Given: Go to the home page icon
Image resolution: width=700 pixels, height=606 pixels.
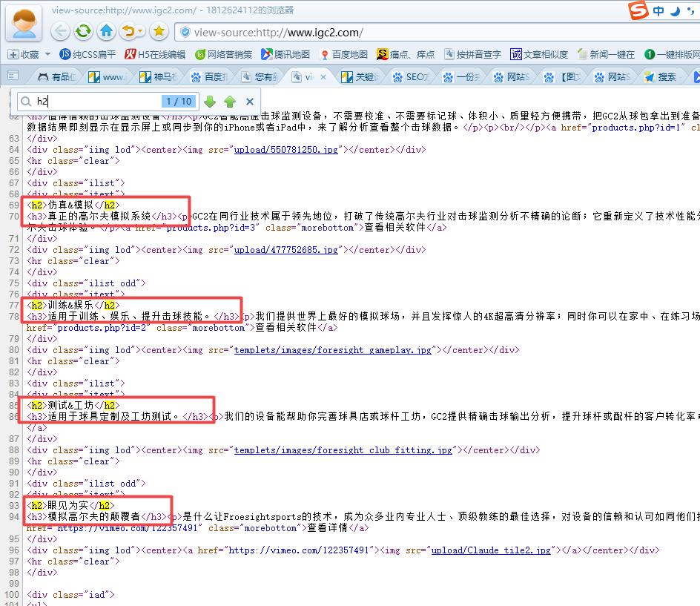Looking at the screenshot, I should 106,31.
